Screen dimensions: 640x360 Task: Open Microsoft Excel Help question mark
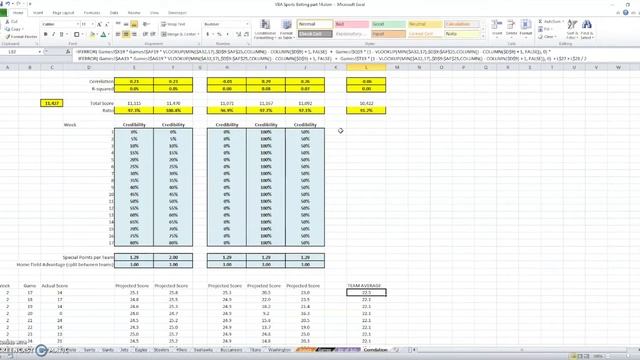[x=626, y=13]
